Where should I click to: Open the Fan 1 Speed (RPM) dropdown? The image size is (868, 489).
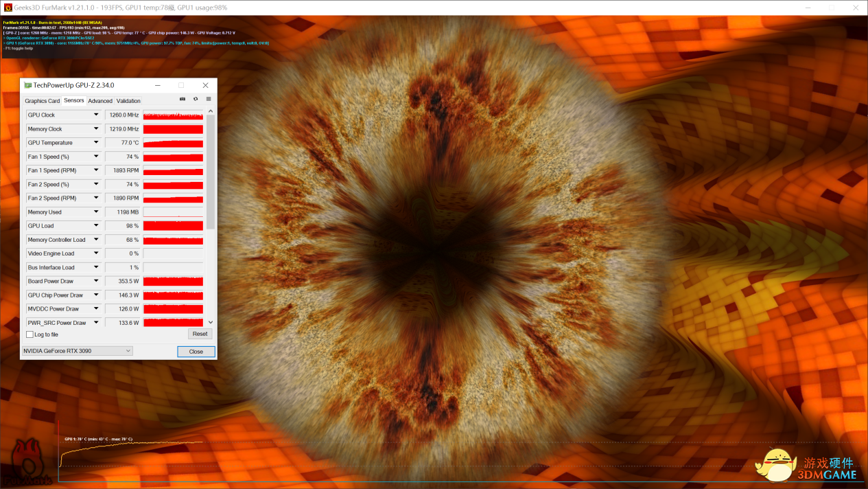tap(96, 170)
